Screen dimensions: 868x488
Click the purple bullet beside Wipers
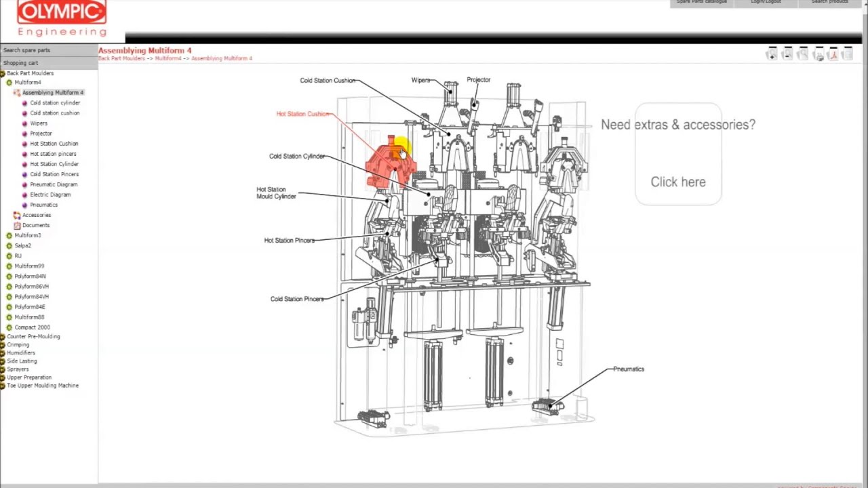point(25,123)
